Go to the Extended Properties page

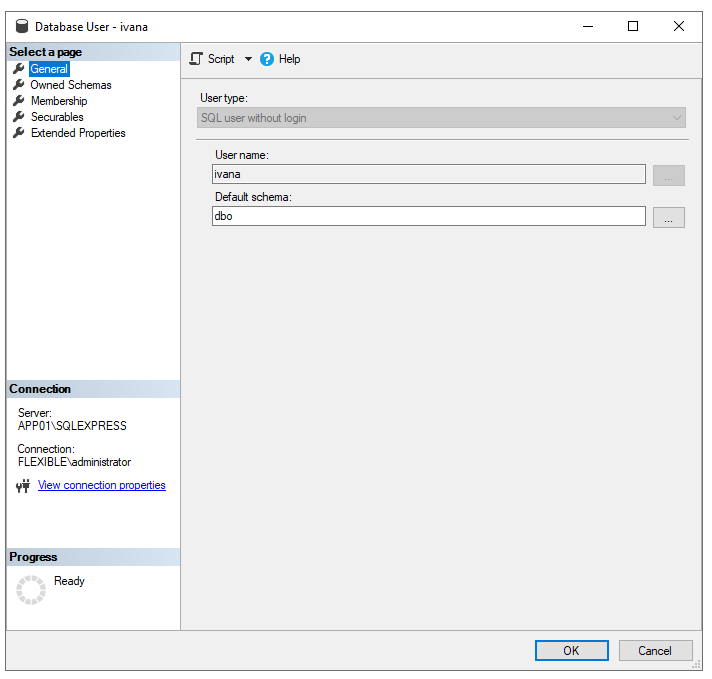tap(78, 133)
